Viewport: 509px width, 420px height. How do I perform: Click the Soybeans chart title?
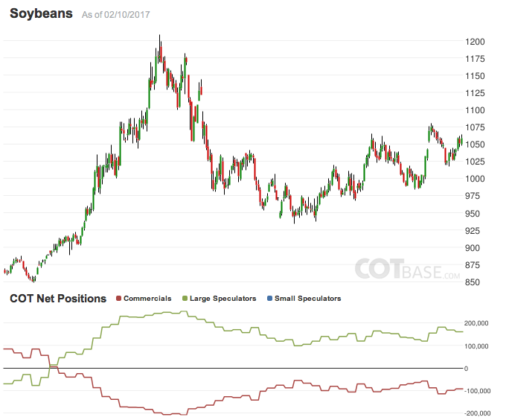[41, 13]
